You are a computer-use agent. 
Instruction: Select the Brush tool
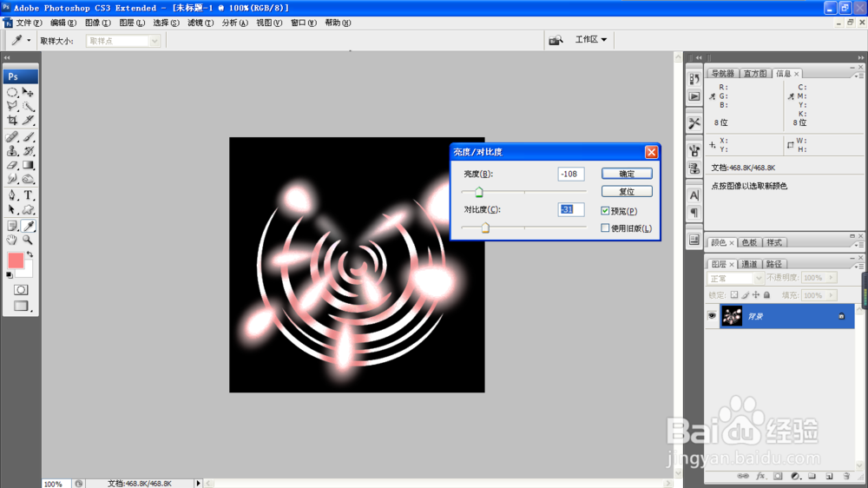click(29, 137)
